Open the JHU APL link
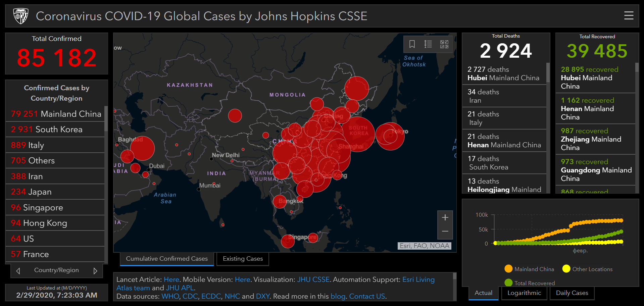This screenshot has height=306, width=644. (x=180, y=288)
